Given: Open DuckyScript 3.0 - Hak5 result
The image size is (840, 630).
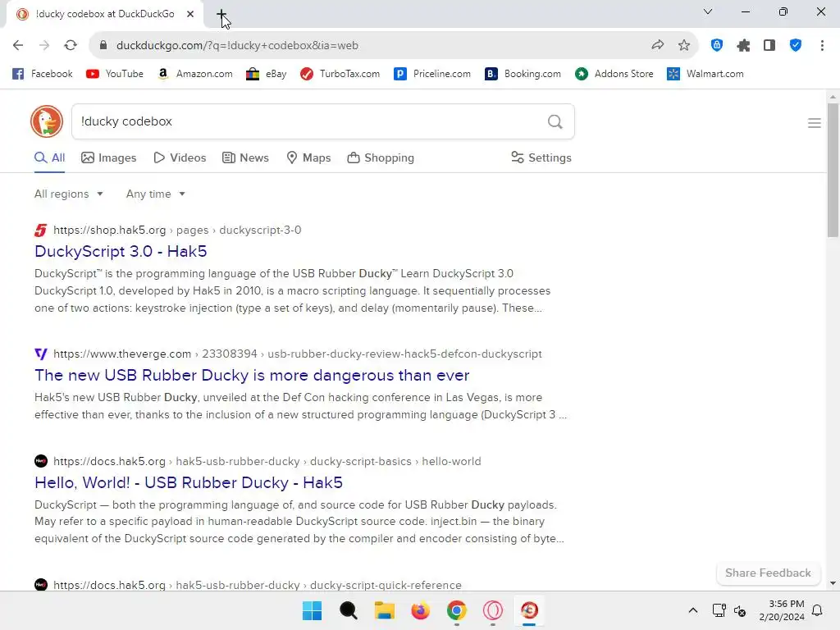Looking at the screenshot, I should click(121, 251).
